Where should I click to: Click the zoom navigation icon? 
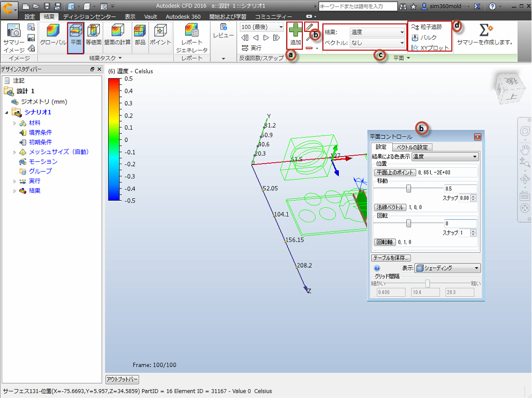(525, 162)
